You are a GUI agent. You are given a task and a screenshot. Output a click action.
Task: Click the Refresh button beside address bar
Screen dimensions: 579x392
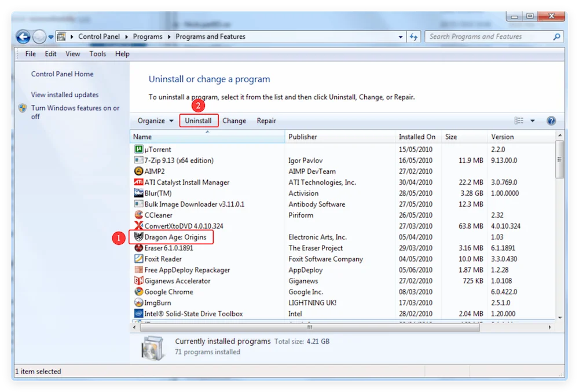tap(413, 36)
